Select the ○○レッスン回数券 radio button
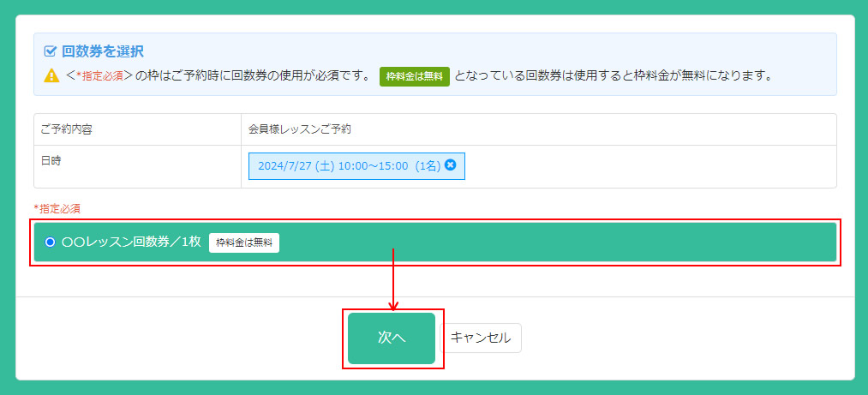 point(50,242)
